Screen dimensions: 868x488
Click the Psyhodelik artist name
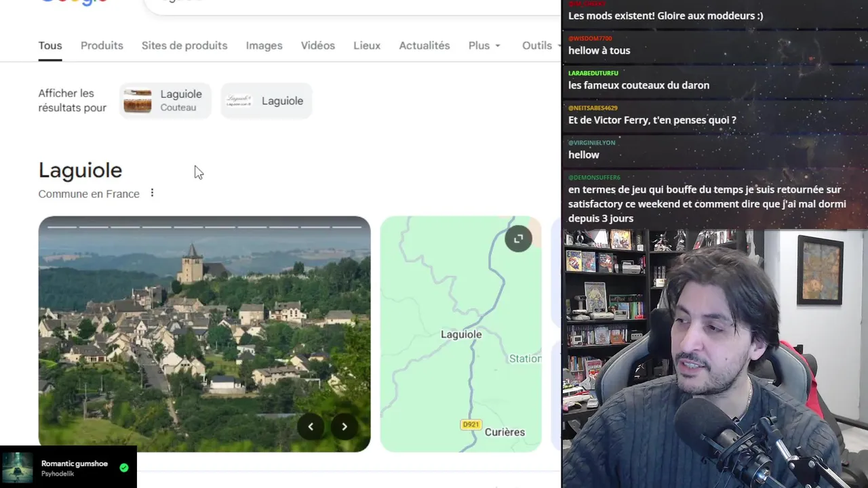coord(58,474)
